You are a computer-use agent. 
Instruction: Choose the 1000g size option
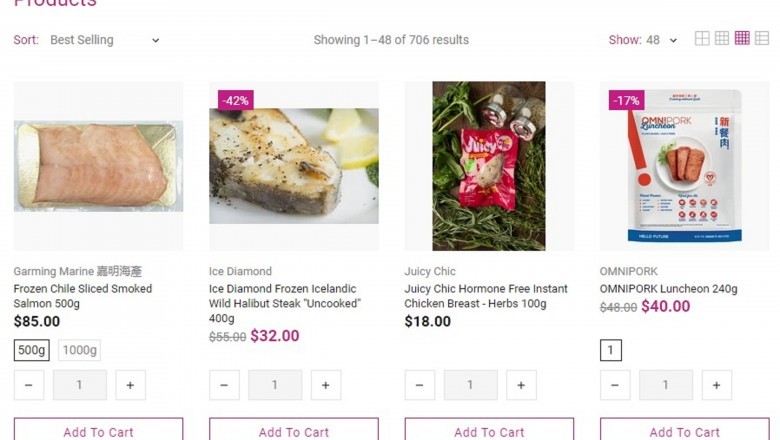click(x=79, y=350)
